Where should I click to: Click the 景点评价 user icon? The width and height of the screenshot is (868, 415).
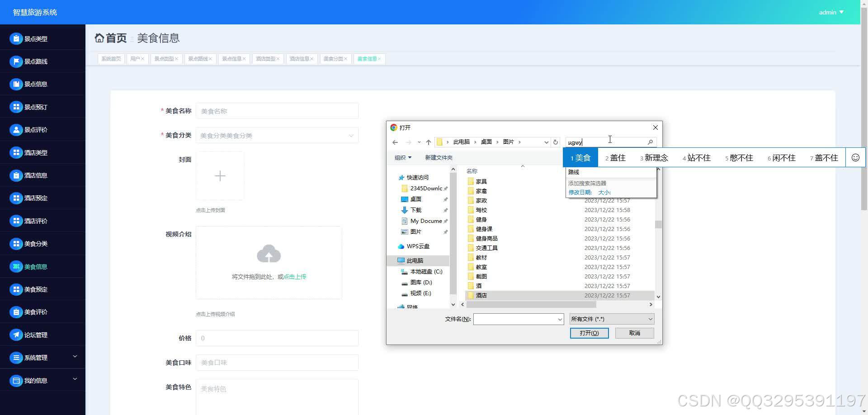[x=16, y=130]
